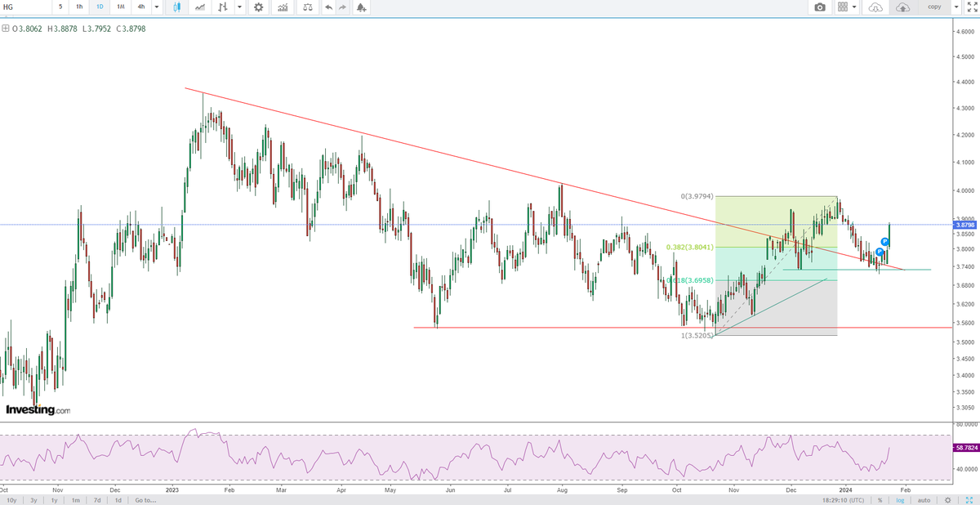Click the Go to... date button
The height and width of the screenshot is (505, 980).
click(x=145, y=499)
